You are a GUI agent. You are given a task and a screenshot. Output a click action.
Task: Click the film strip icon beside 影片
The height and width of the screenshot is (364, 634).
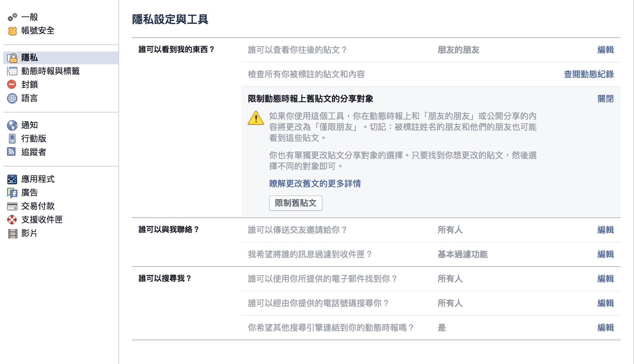[13, 233]
